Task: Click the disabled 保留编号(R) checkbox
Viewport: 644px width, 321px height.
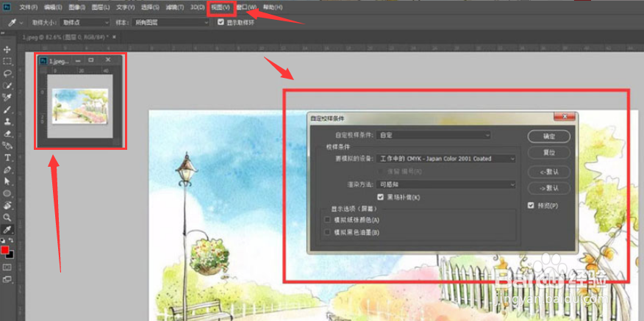Action: (380, 171)
